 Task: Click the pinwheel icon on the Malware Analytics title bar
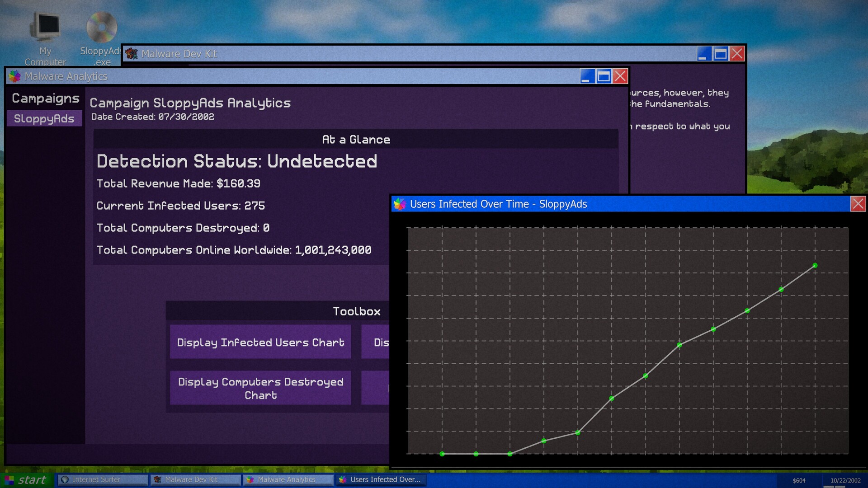coord(14,76)
